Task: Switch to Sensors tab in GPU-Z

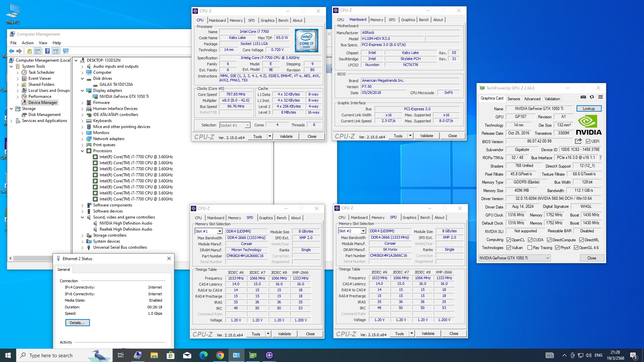Action: [x=514, y=99]
